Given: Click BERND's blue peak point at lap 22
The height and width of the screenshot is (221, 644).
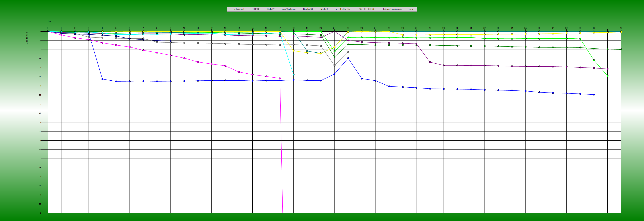Looking at the screenshot, I should coord(348,58).
